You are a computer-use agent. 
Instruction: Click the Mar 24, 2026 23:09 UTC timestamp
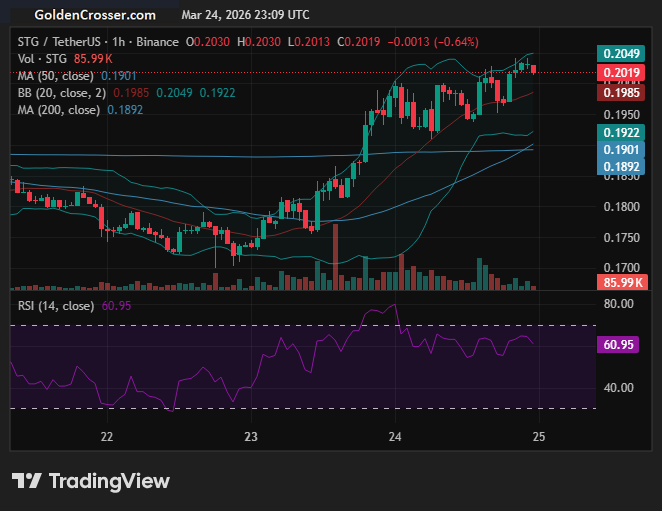245,15
